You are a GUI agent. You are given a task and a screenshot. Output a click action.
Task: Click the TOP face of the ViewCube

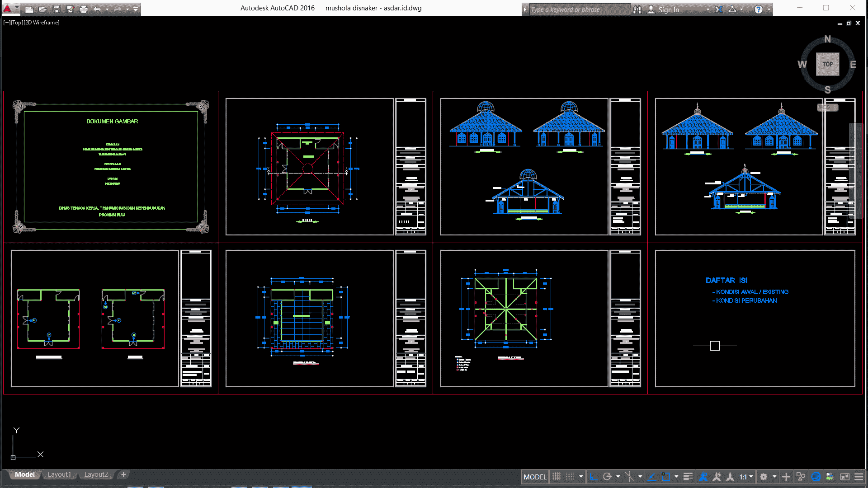pyautogui.click(x=828, y=64)
